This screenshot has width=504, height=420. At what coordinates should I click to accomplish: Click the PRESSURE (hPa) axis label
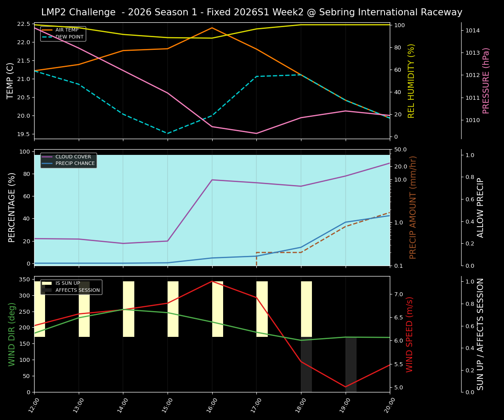coord(487,79)
